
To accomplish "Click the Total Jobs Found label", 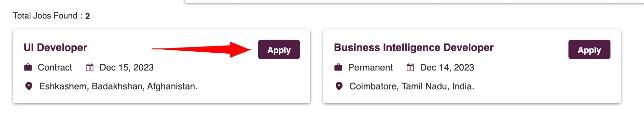I will pyautogui.click(x=48, y=16).
